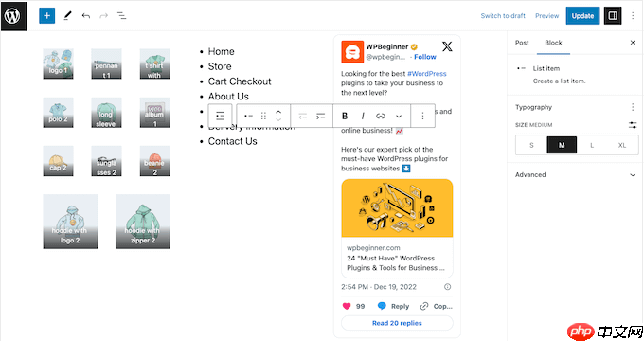
Task: Click the tweet info icon
Action: [x=448, y=287]
